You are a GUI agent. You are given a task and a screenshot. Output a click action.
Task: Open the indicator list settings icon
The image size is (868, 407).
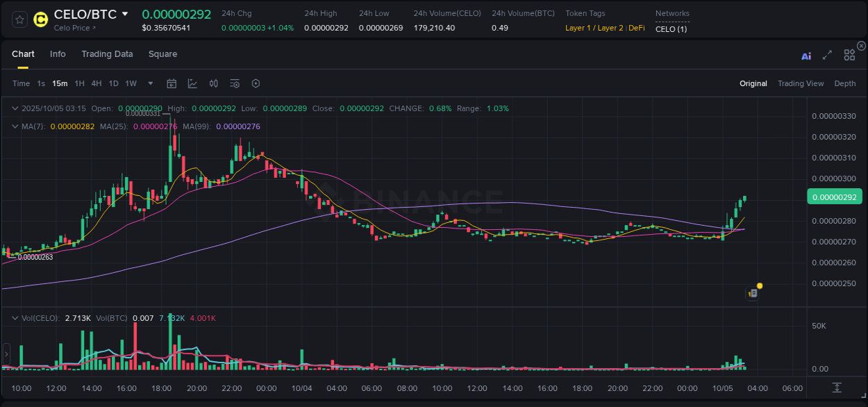[x=234, y=83]
